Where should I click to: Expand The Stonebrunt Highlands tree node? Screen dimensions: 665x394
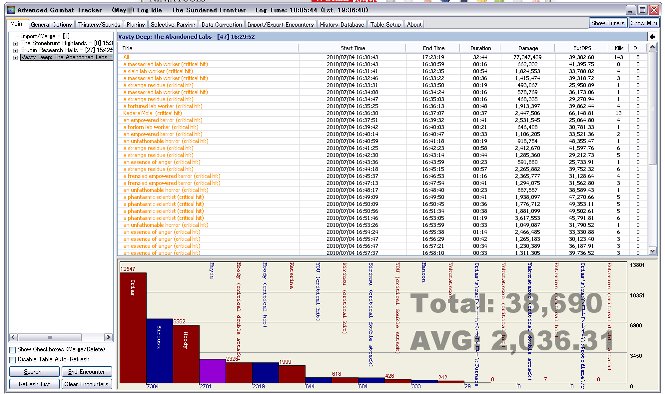point(16,43)
